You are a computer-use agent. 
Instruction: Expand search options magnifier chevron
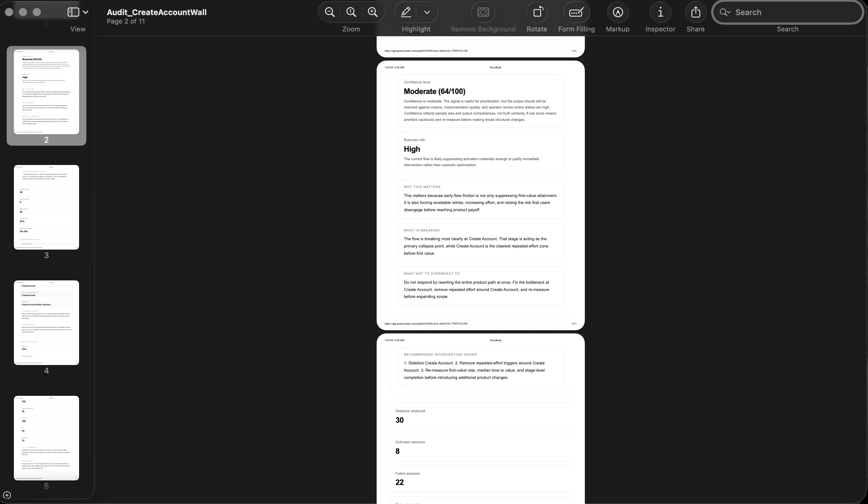[x=725, y=12]
